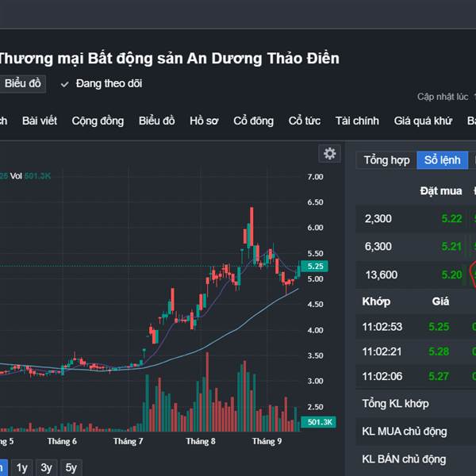Image resolution: width=476 pixels, height=476 pixels.
Task: Select the Sổ lệnh panel tab
Action: tap(443, 160)
